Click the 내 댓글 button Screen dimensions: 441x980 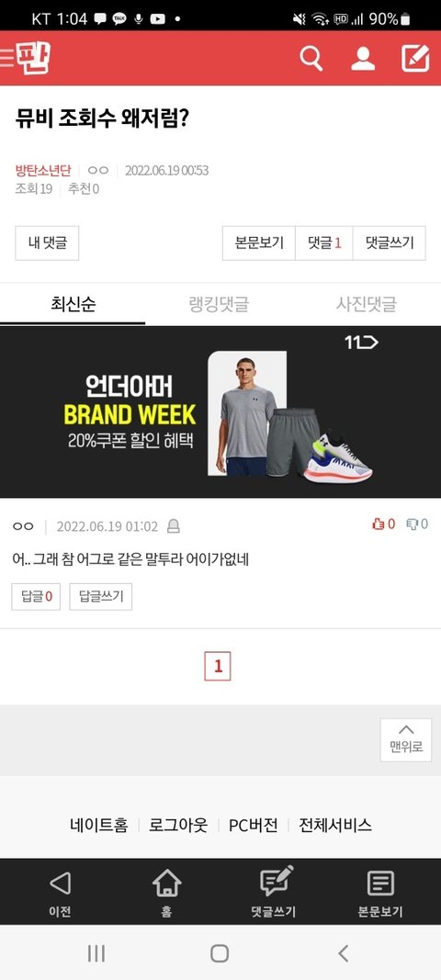tap(47, 243)
